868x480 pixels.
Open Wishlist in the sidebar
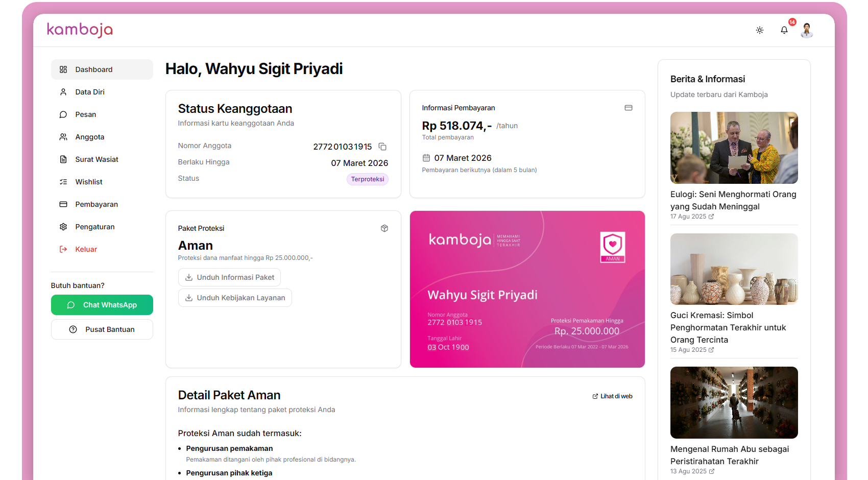tap(89, 182)
